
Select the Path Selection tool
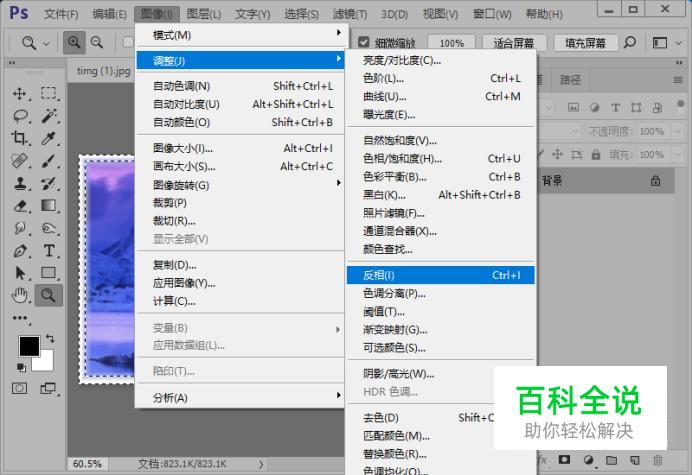(x=20, y=273)
